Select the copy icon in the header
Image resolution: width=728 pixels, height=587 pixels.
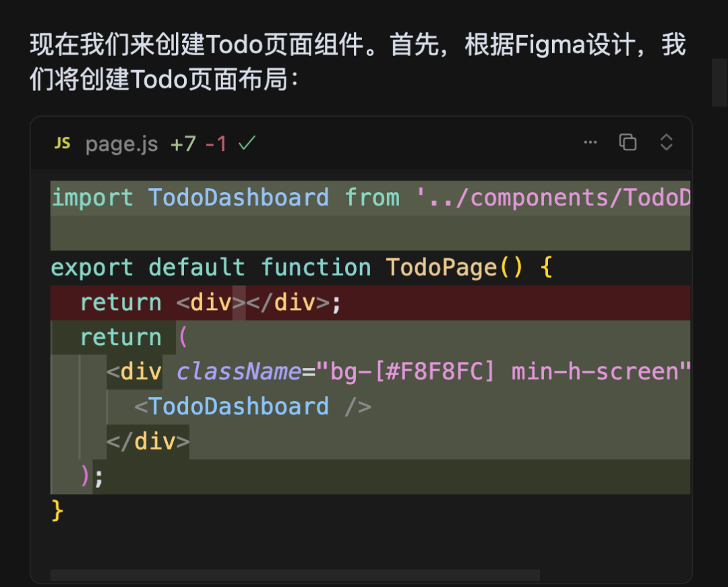(628, 142)
